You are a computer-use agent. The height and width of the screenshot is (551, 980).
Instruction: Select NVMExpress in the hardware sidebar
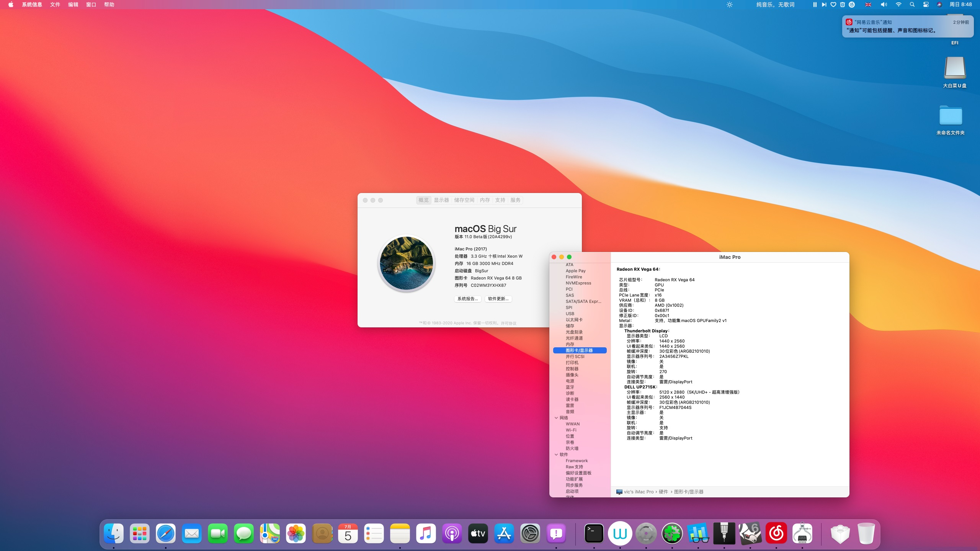(578, 283)
